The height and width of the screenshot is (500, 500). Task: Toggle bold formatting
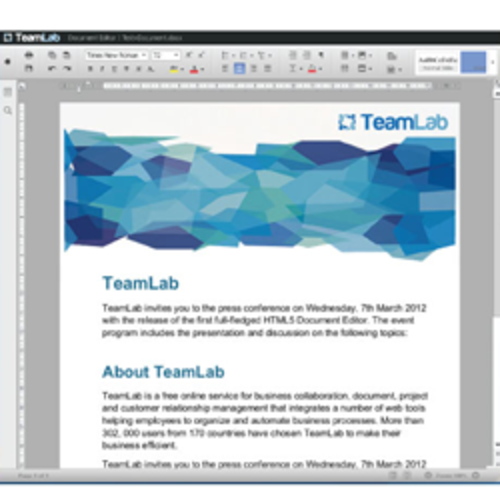(90, 69)
